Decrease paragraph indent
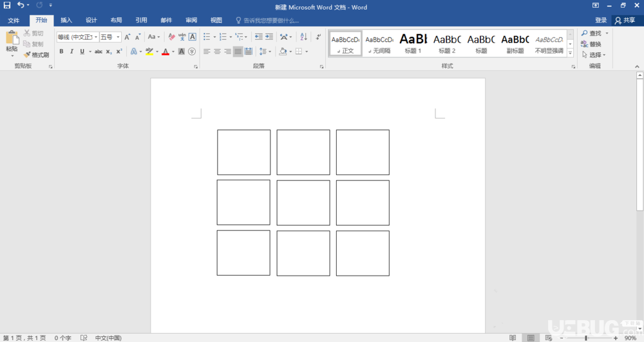The image size is (644, 342). coord(259,37)
